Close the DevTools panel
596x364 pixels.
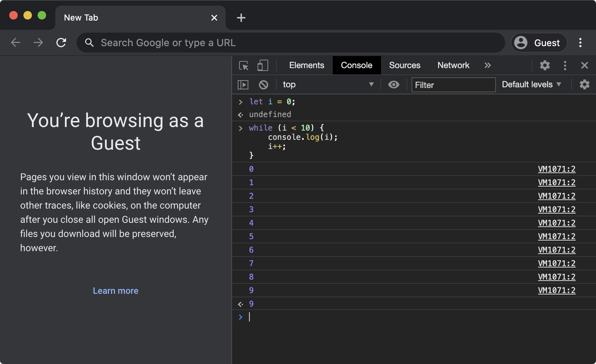click(584, 65)
